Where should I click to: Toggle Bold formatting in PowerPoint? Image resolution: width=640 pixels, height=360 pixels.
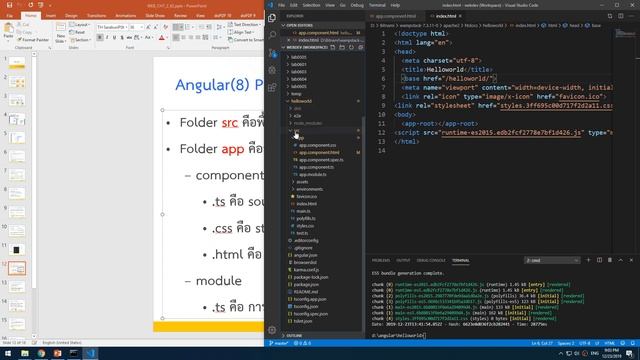(100, 38)
